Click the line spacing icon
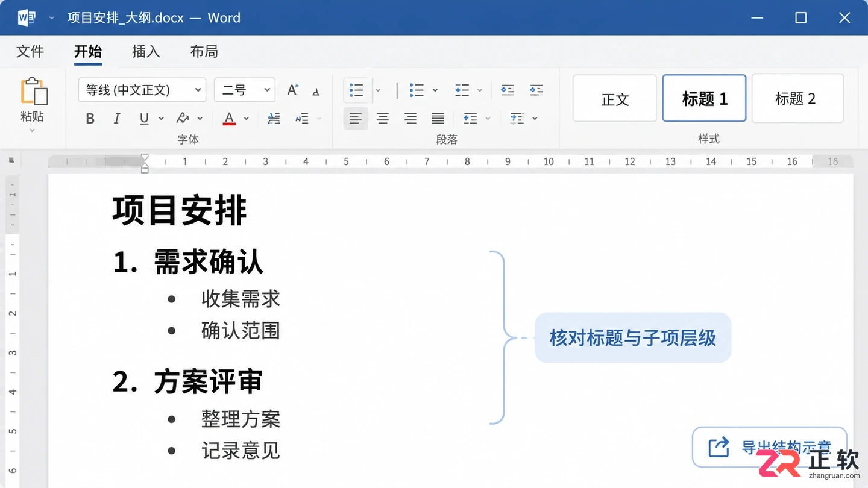Image resolution: width=868 pixels, height=488 pixels. [470, 119]
